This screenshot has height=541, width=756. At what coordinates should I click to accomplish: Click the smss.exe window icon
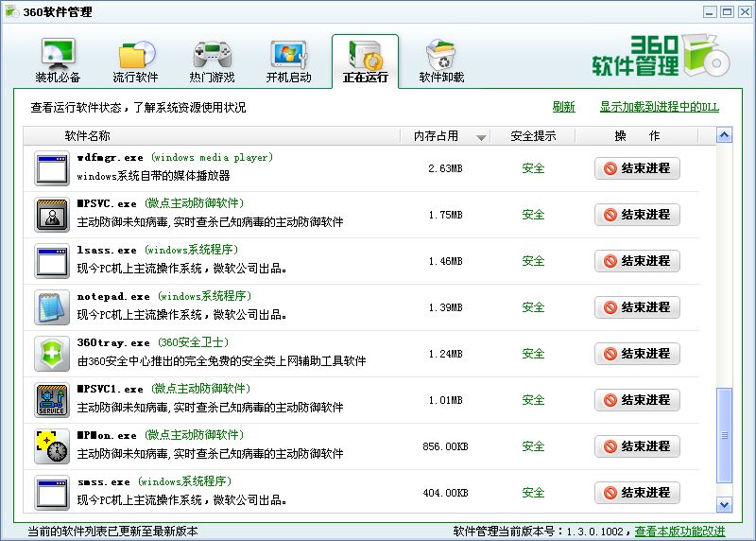pyautogui.click(x=52, y=493)
